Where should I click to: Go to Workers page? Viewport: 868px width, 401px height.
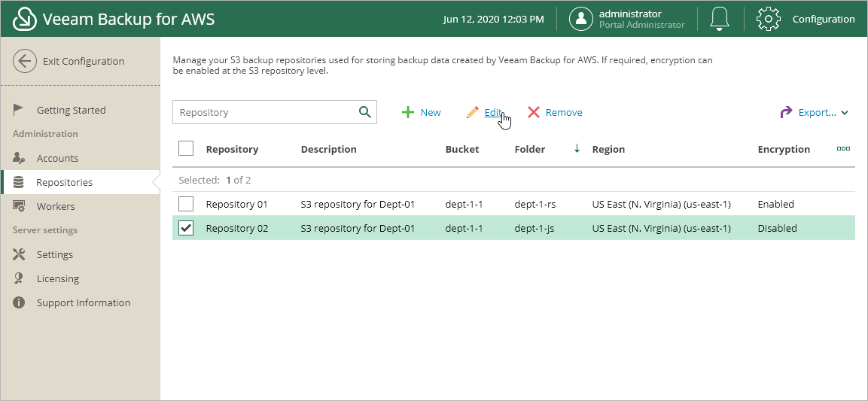click(56, 206)
